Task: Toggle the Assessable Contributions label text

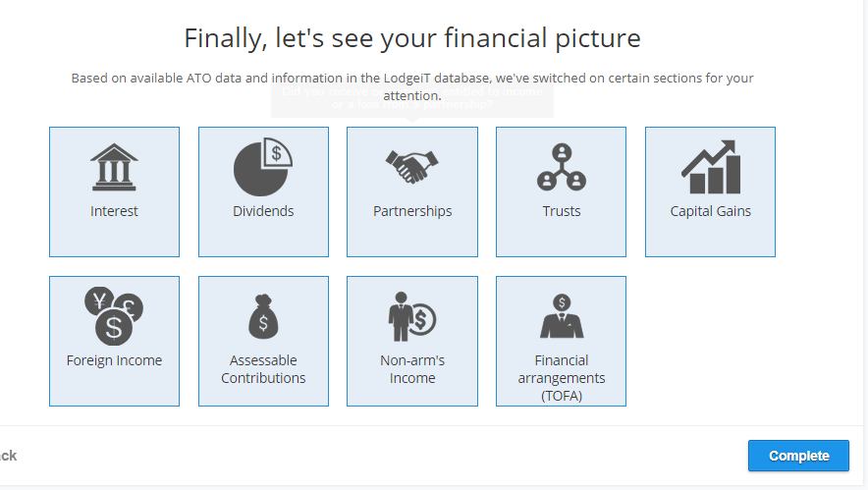Action: point(263,369)
